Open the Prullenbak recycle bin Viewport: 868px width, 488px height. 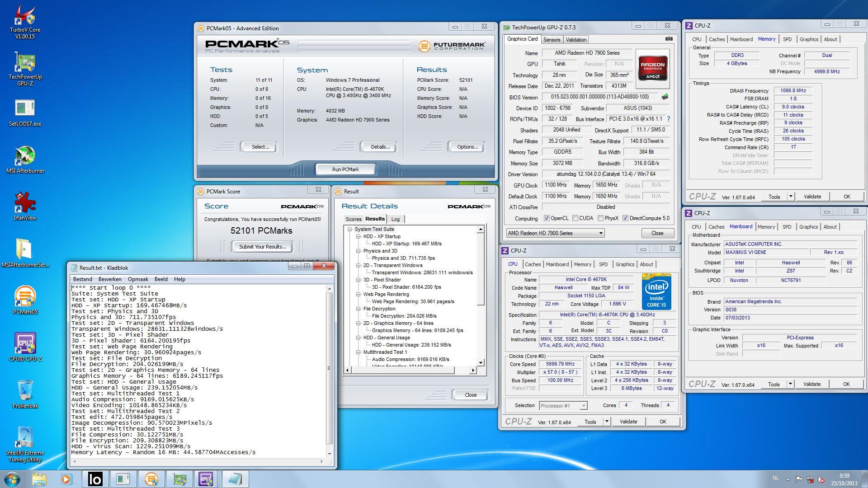coord(25,394)
